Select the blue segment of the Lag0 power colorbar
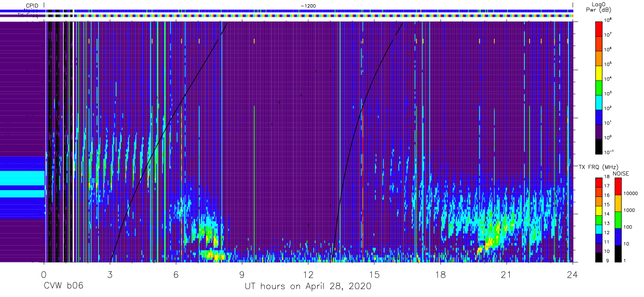Viewport: 644px width, 297px height. click(599, 117)
